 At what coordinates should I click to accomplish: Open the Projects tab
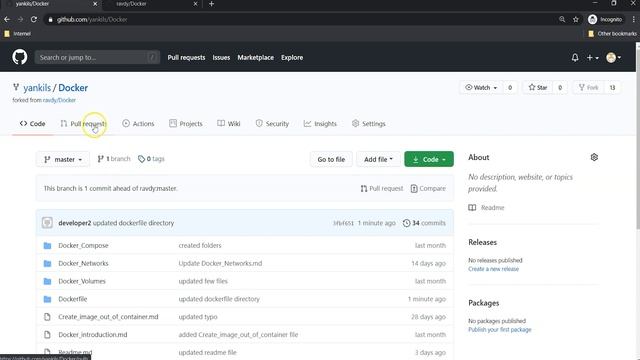pyautogui.click(x=186, y=124)
